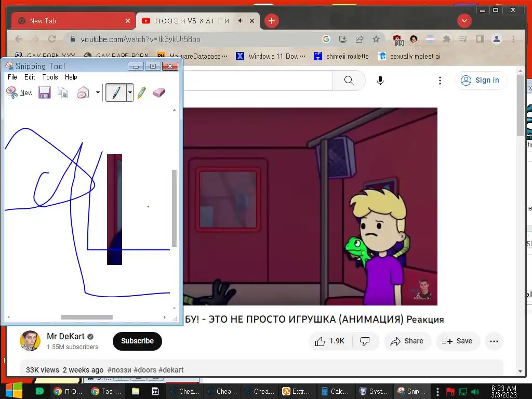Bookmark this page with the star icon

(376, 39)
